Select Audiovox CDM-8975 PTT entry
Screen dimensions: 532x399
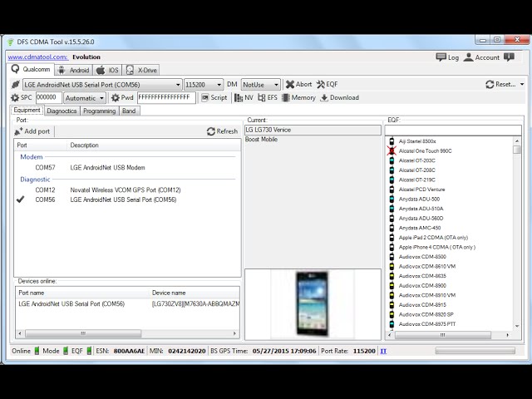tap(427, 324)
